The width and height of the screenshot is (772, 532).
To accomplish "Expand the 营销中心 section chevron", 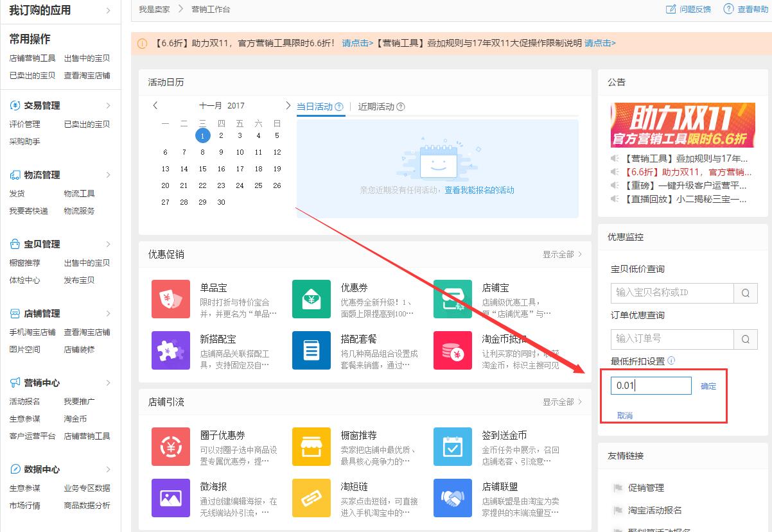I will point(108,382).
